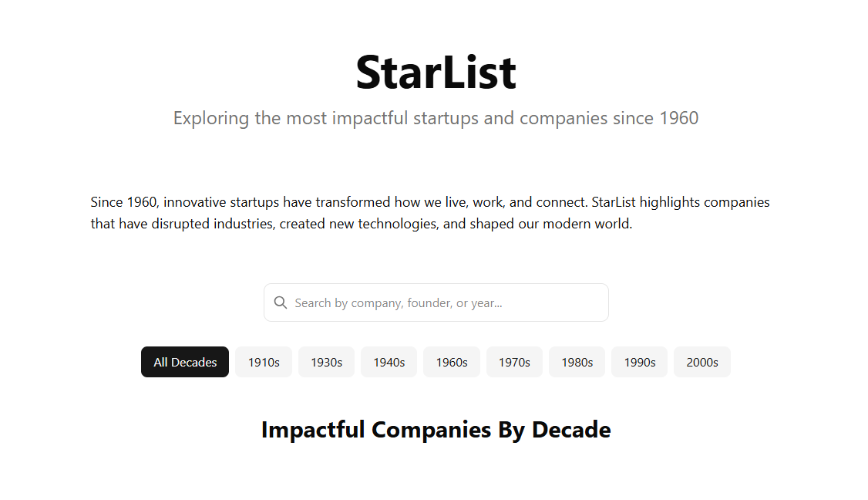Filter companies by the 1990s
Screen dimensions: 868x500
click(639, 362)
